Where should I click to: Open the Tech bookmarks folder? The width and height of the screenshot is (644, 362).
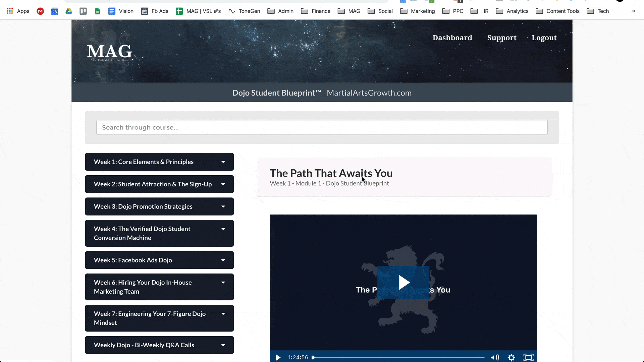(598, 11)
